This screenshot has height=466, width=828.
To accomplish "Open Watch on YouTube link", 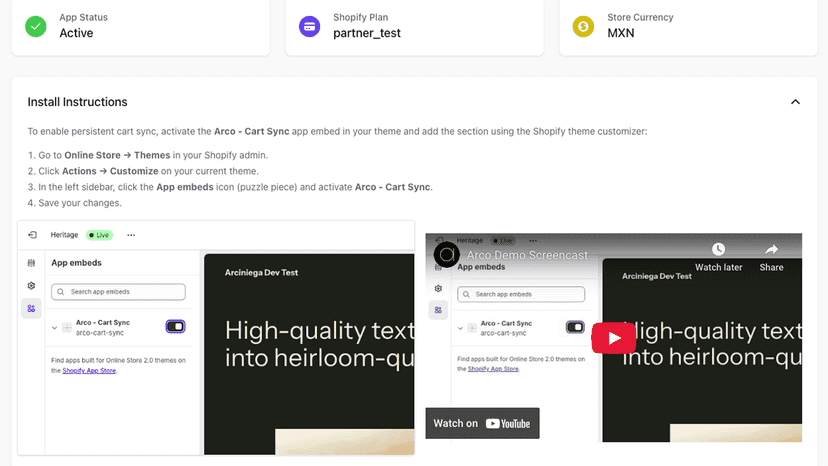I will [x=482, y=423].
